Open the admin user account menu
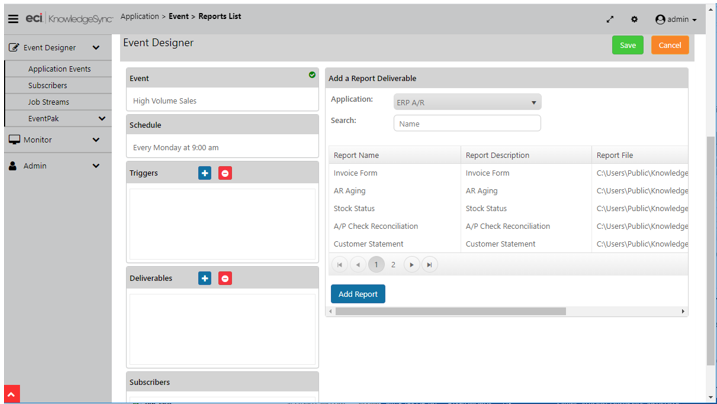This screenshot has width=717, height=404. (x=676, y=19)
